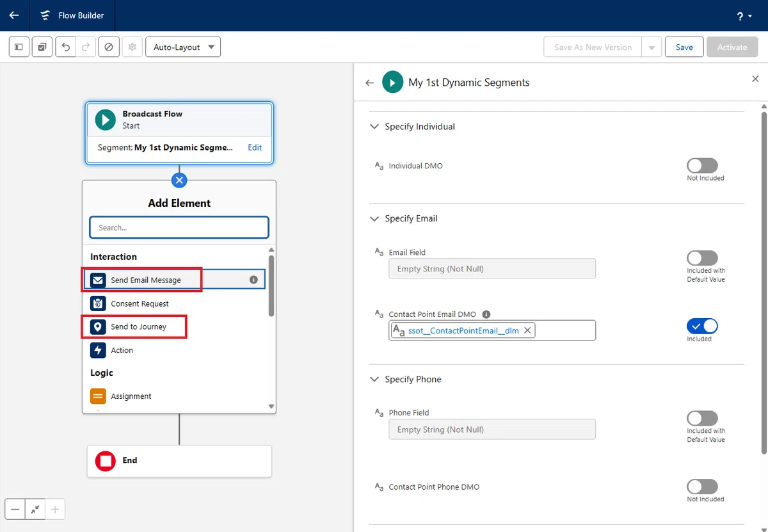
Task: Turn off the Contact Point Email DMO switch
Action: point(702,326)
